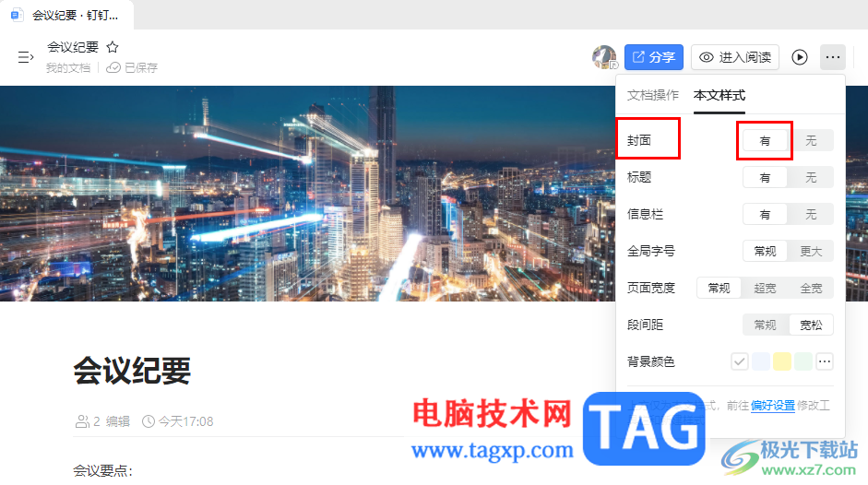Click the clock icon next to 今天17:08
868x485 pixels.
tap(149, 422)
